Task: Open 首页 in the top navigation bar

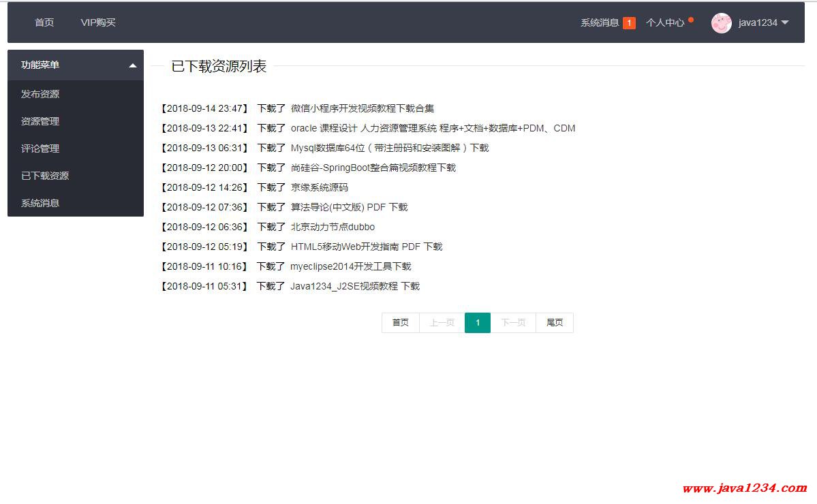Action: (x=44, y=22)
